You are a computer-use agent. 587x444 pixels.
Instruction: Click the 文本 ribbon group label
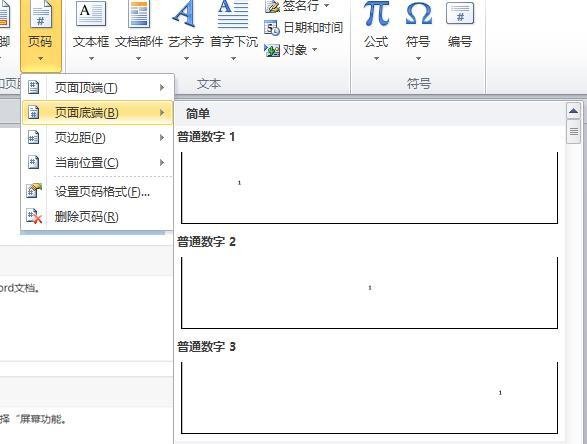pos(209,83)
